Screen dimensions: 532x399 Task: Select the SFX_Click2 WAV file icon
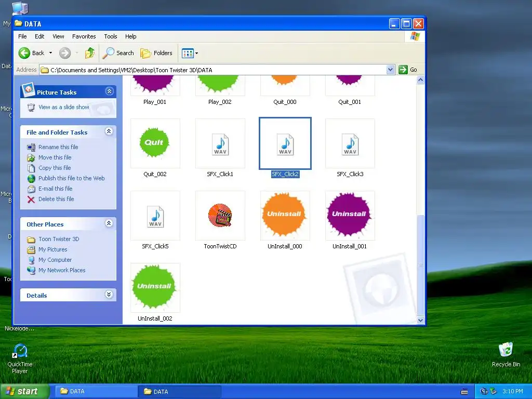click(285, 143)
